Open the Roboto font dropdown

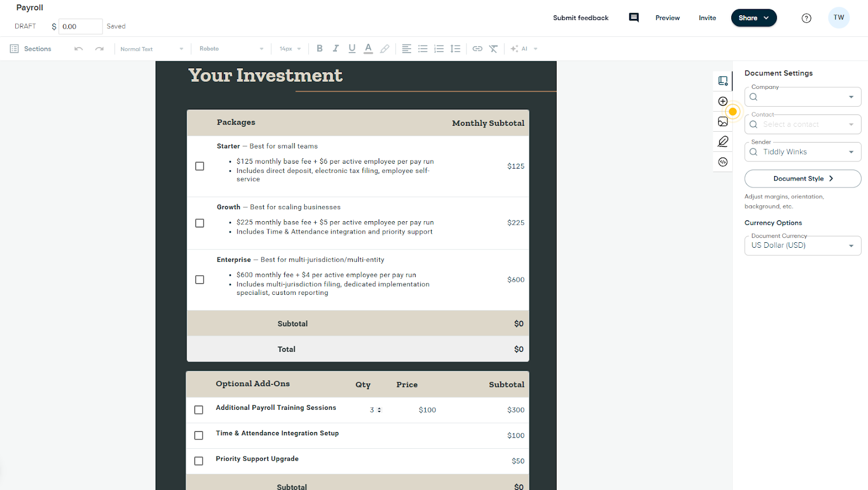tap(231, 49)
